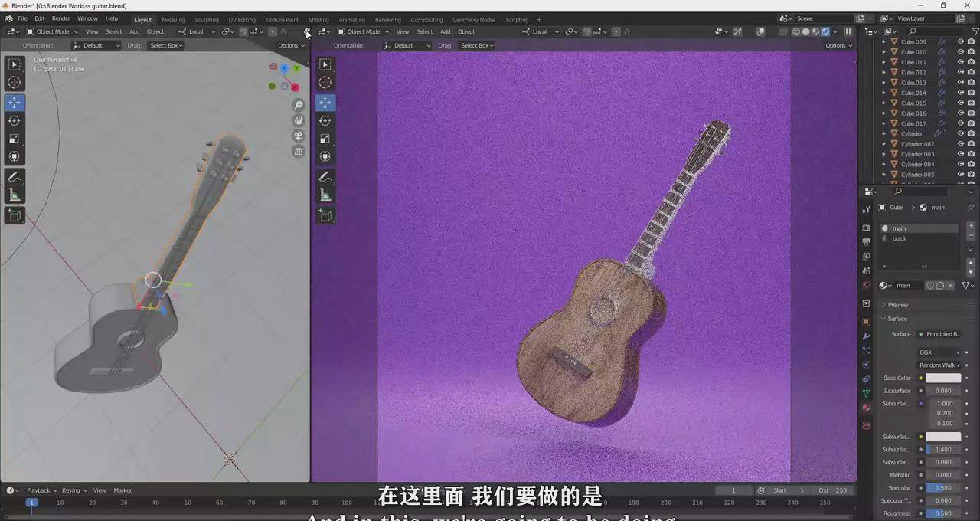Open the Object Mode dropdown in left viewport
Viewport: 980px width, 521px height.
[53, 31]
